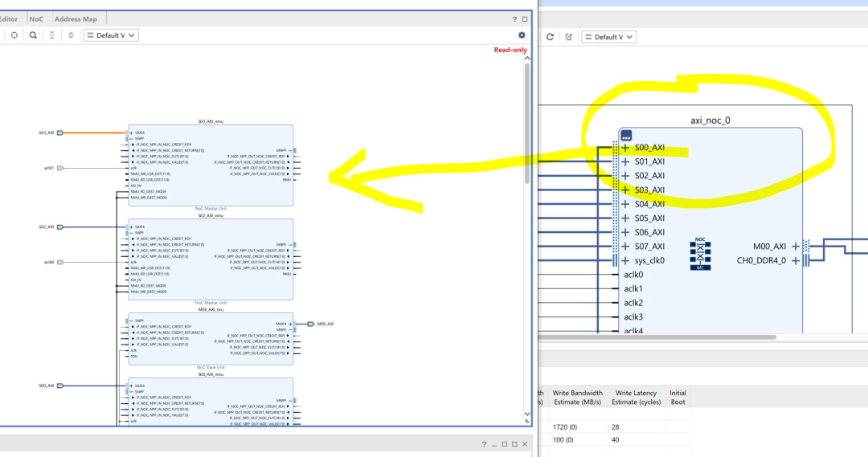Click the refresh icon in right diagram toolbar
868x457 pixels.
point(550,37)
